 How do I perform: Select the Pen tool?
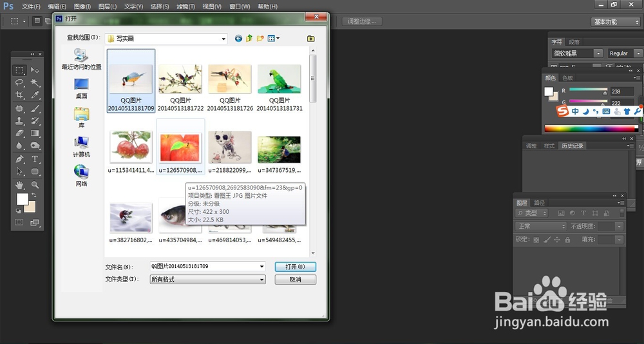[19, 159]
